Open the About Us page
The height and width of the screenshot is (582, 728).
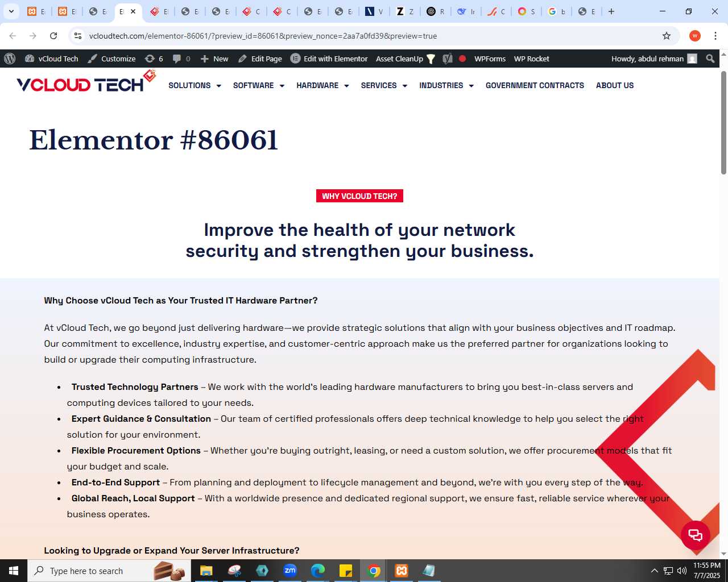[615, 85]
